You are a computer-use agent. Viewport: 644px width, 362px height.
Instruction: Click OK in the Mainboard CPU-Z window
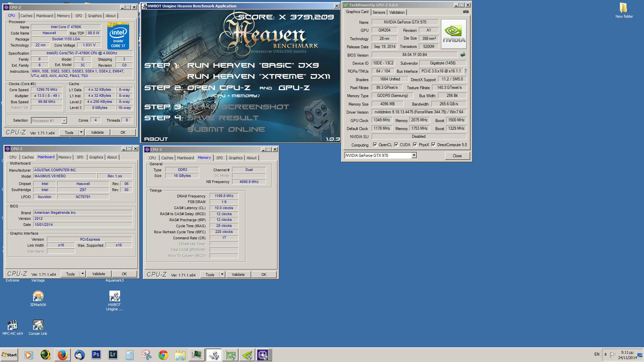[x=124, y=274]
